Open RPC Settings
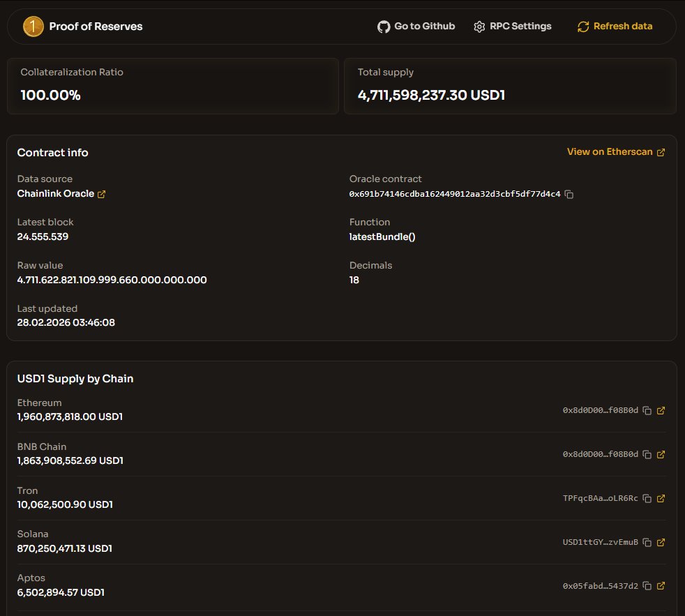 click(x=513, y=27)
